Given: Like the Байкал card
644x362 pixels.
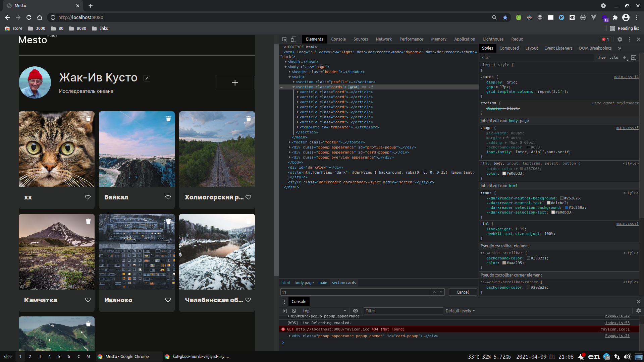Looking at the screenshot, I should [x=168, y=197].
